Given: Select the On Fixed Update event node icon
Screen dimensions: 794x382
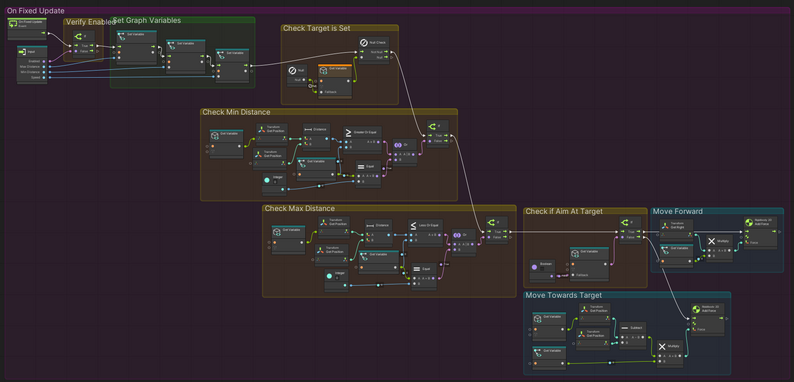Looking at the screenshot, I should [x=13, y=23].
